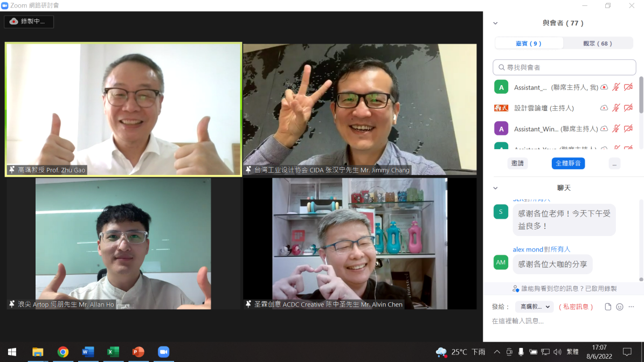Viewport: 644px width, 362px height.
Task: Click the participants list scrollbar
Action: [x=641, y=94]
